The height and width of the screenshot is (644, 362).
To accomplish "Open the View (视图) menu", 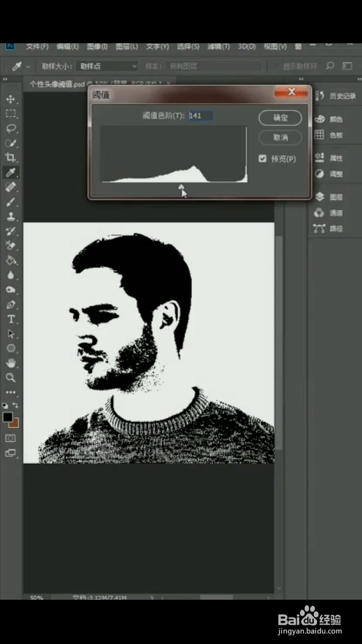I will pyautogui.click(x=275, y=46).
